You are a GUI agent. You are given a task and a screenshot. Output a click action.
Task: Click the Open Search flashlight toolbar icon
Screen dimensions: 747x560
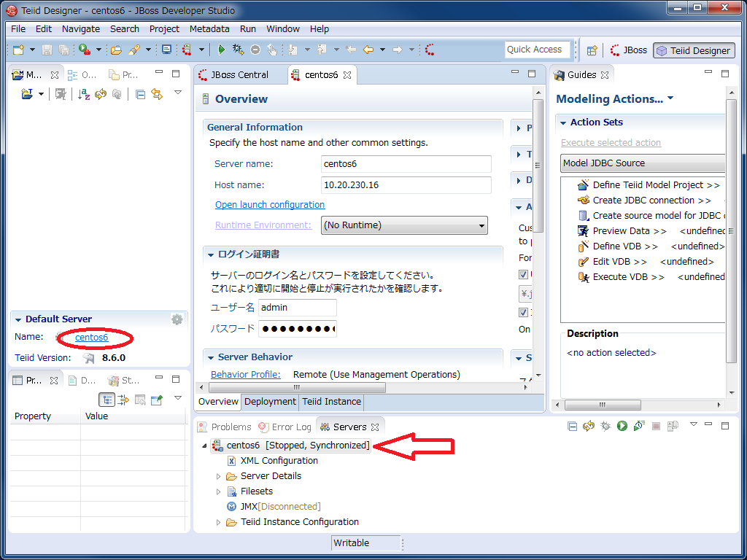[x=134, y=50]
